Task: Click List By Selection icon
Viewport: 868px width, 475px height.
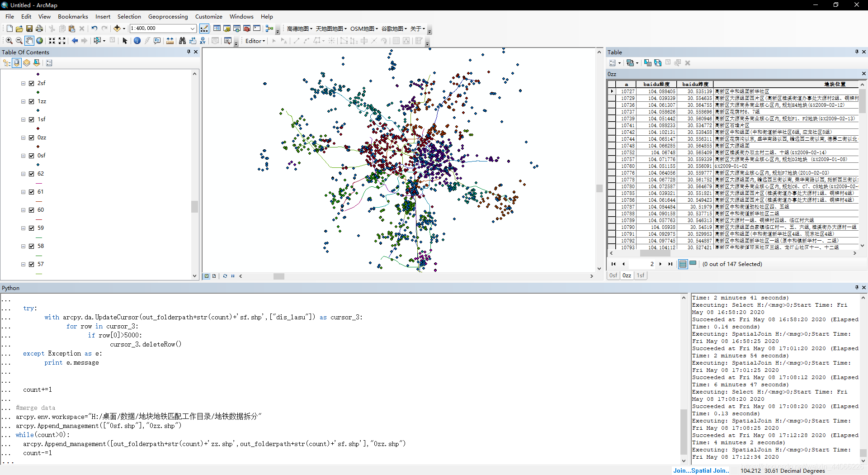Action: point(37,63)
